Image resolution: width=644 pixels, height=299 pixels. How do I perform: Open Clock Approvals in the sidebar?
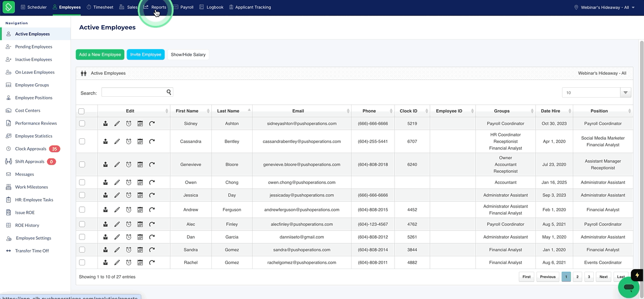(x=30, y=149)
